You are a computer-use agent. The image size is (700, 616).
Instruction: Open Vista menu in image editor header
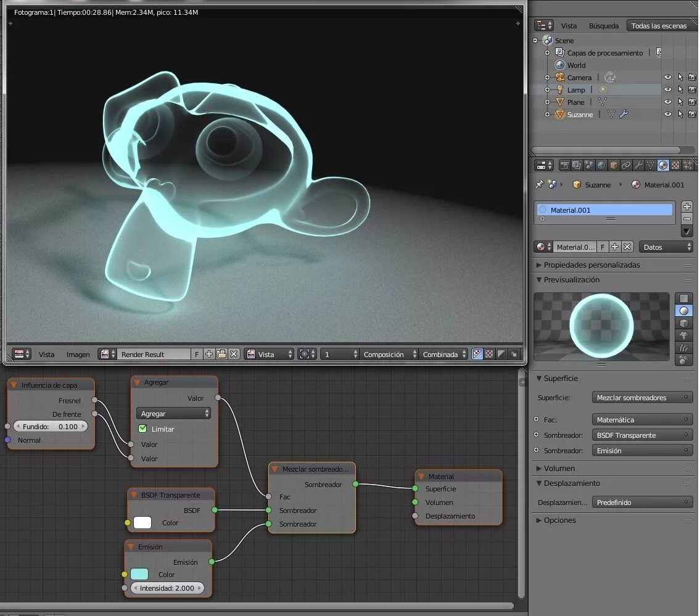[46, 354]
